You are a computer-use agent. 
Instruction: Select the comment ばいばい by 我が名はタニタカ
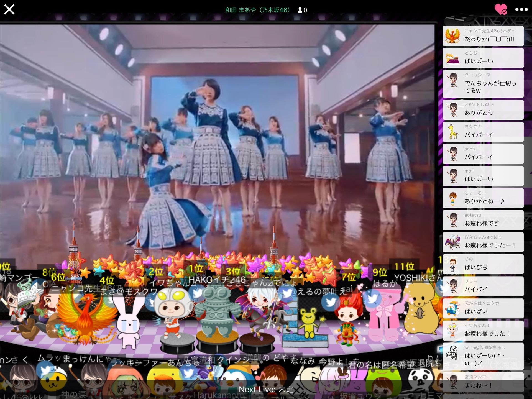[x=483, y=309]
